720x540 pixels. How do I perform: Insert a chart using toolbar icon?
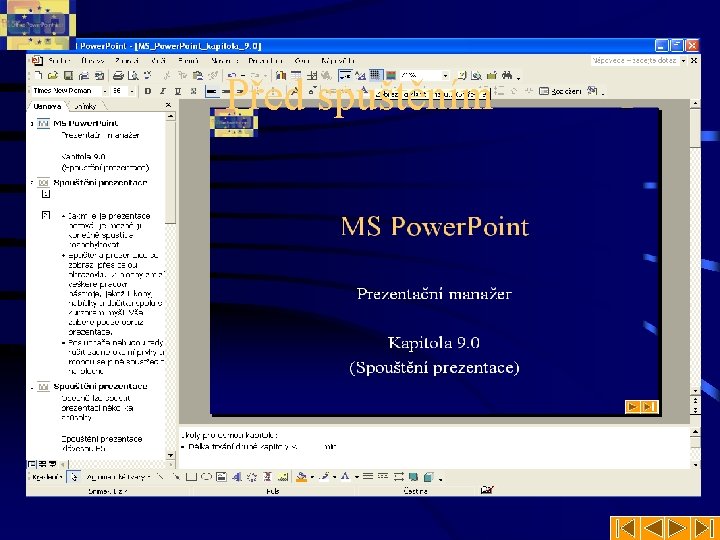coord(281,75)
